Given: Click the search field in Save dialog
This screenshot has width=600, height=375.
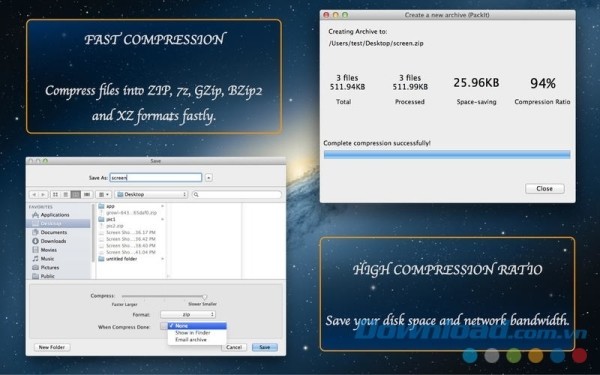Looking at the screenshot, I should click(x=236, y=194).
